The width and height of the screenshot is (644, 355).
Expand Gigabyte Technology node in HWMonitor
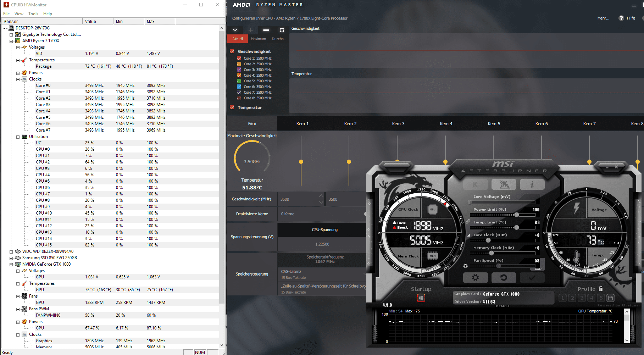11,35
